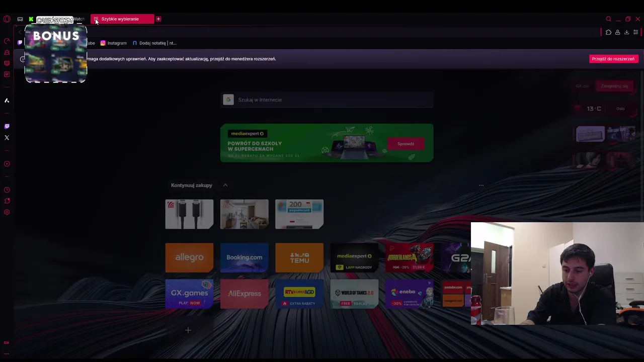This screenshot has width=644, height=362.
Task: Open the Twitch bookmark icon in bookmarks bar
Action: (x=20, y=43)
